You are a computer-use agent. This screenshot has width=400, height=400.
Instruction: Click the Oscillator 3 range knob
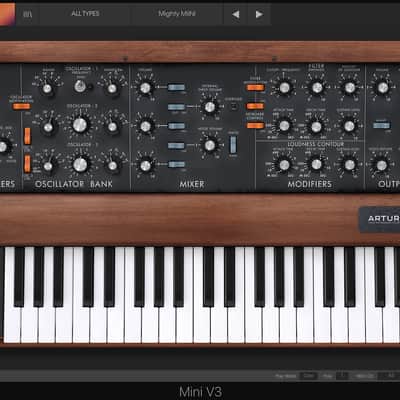(x=48, y=166)
